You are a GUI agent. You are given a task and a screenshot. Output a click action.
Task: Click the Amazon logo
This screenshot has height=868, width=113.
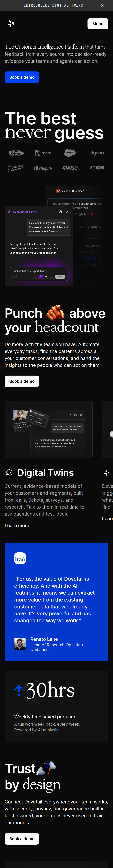click(x=97, y=168)
